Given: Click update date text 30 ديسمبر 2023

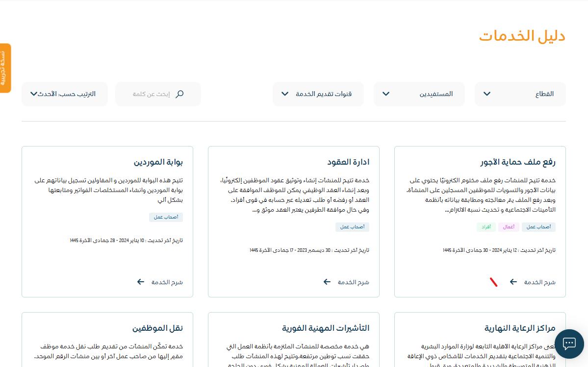Looking at the screenshot, I should coord(309,250).
